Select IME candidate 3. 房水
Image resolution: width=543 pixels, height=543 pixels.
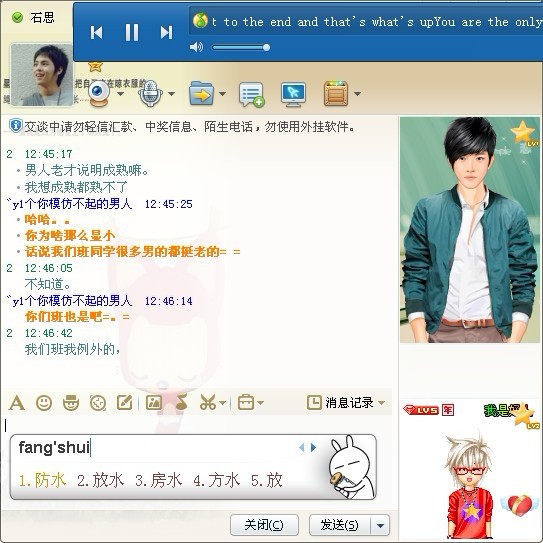[x=159, y=481]
